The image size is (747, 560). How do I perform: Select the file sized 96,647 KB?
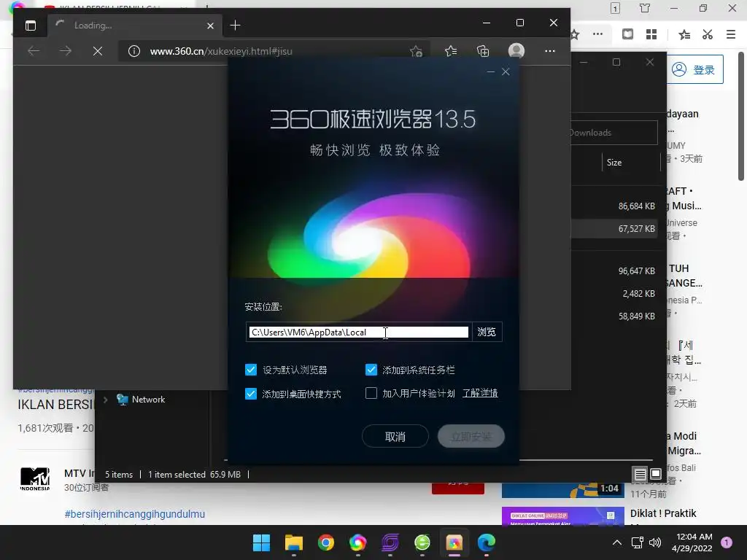tap(636, 271)
